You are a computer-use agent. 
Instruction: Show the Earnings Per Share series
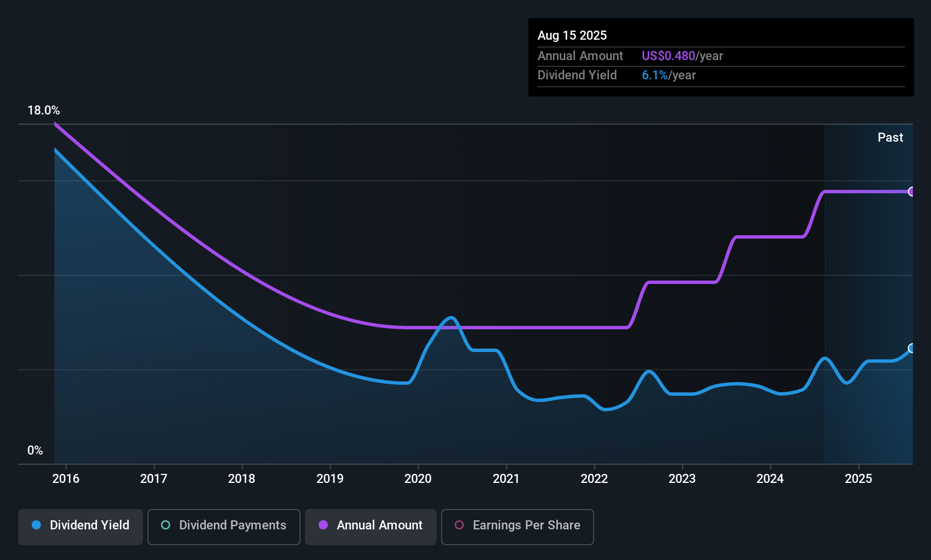517,526
